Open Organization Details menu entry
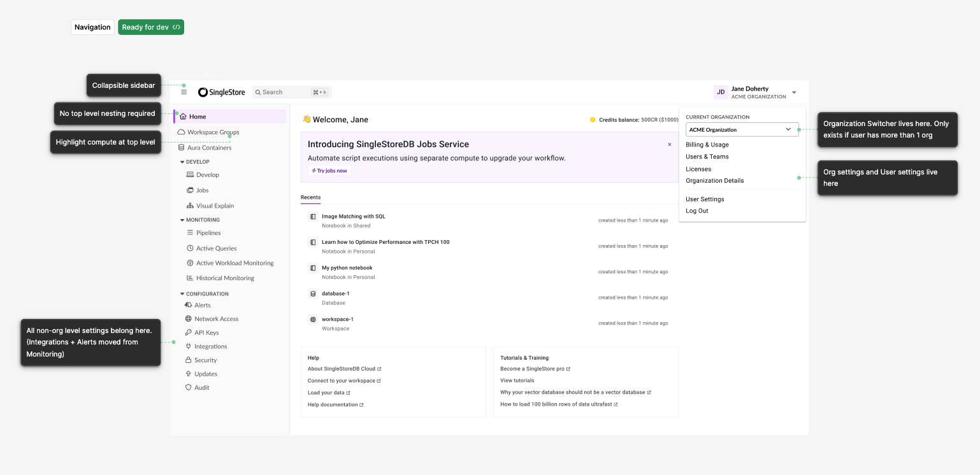 coord(715,181)
